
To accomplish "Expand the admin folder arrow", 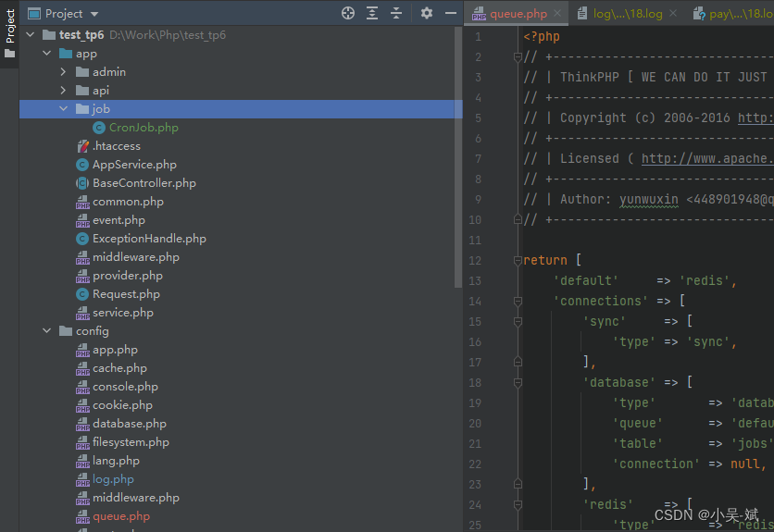I will (63, 72).
